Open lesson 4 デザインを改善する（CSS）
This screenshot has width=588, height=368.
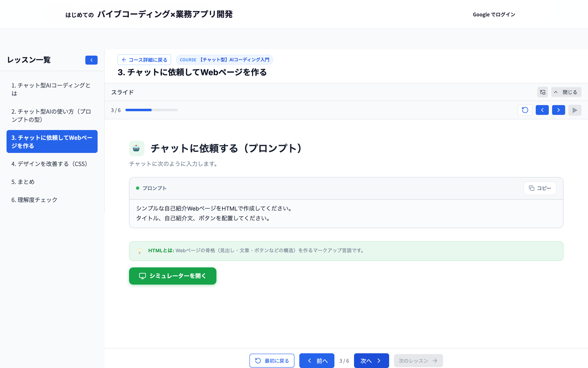pos(52,164)
